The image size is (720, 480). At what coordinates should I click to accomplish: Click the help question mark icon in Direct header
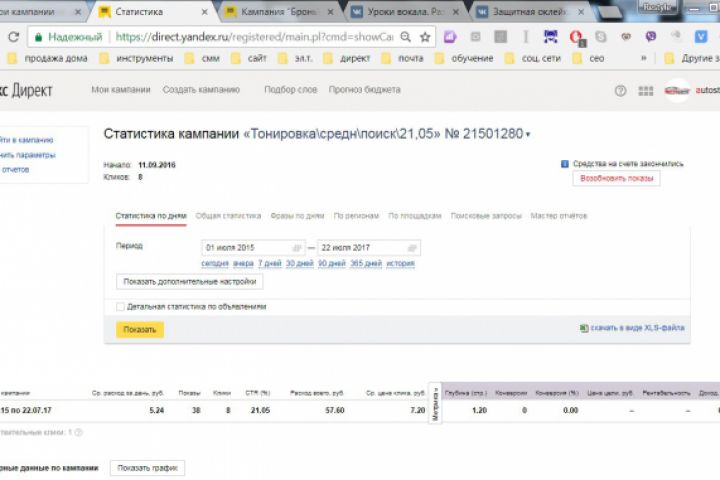pyautogui.click(x=620, y=91)
